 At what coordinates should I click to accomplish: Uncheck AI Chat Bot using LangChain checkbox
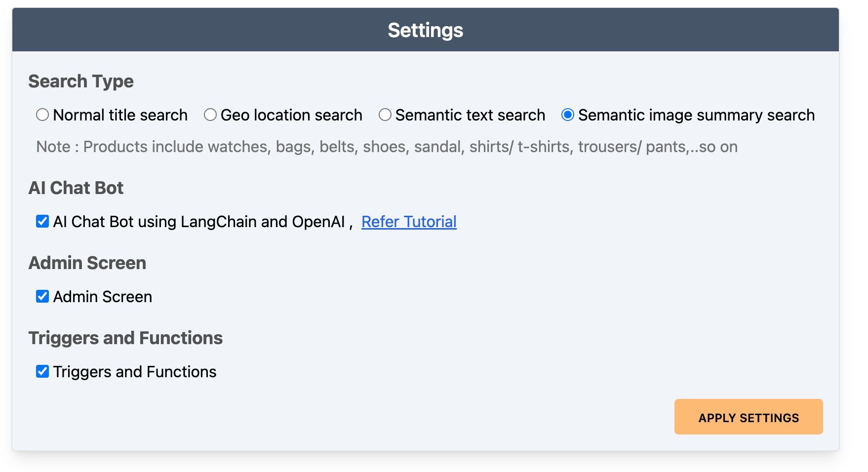point(42,221)
